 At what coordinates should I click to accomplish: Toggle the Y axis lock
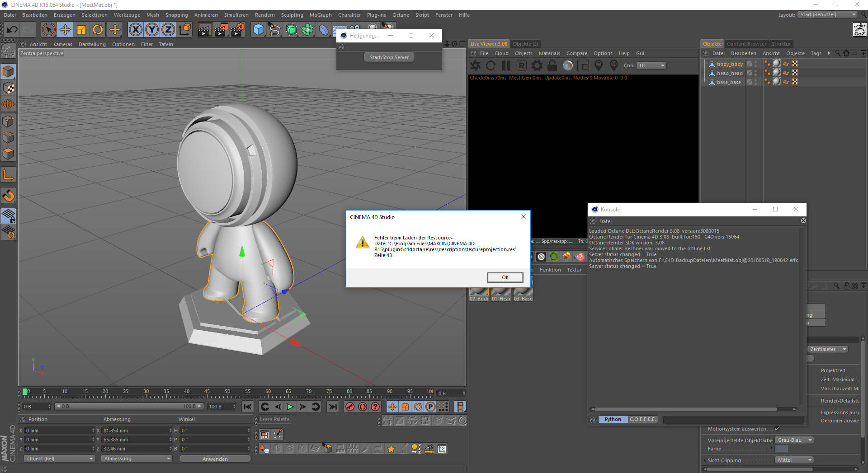(x=152, y=30)
